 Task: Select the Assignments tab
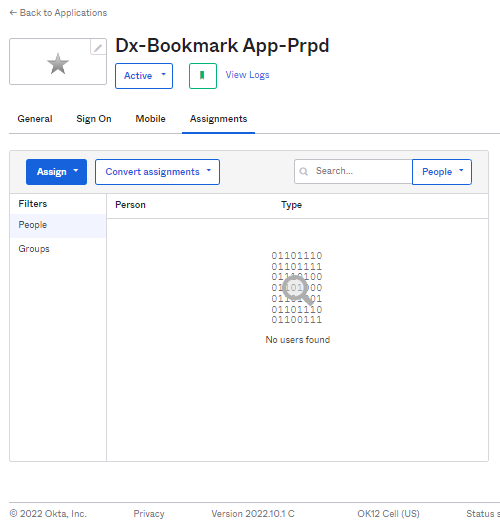[x=218, y=119]
